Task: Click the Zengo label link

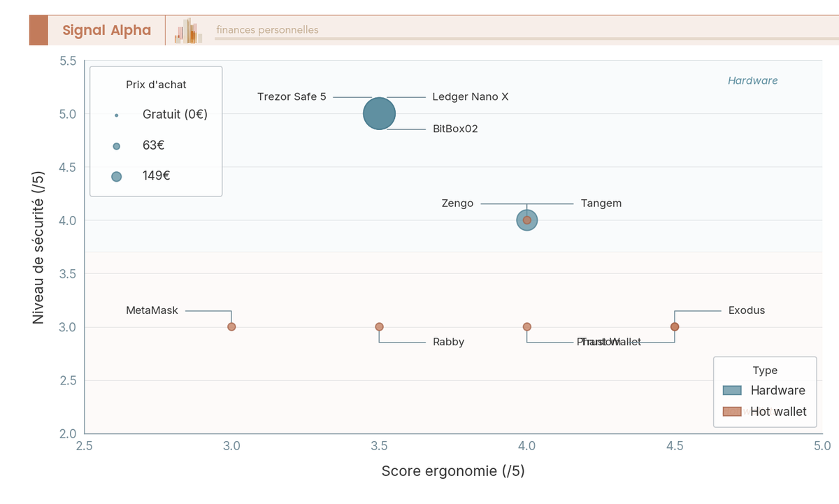Action: tap(458, 203)
